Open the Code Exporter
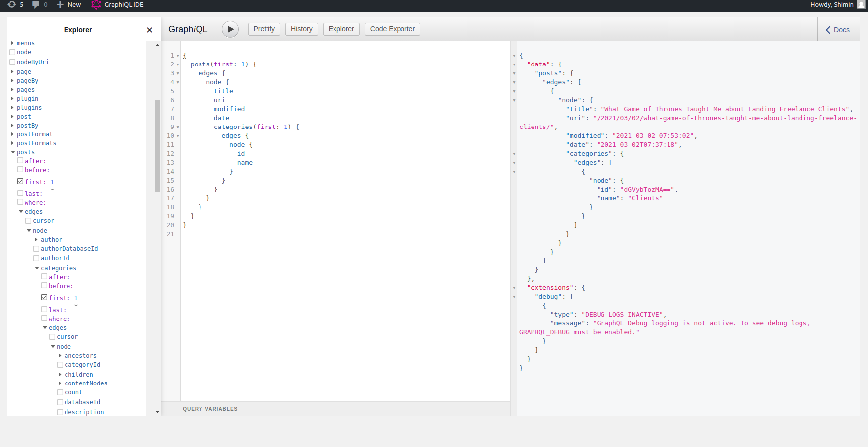This screenshot has height=447, width=868. coord(393,29)
